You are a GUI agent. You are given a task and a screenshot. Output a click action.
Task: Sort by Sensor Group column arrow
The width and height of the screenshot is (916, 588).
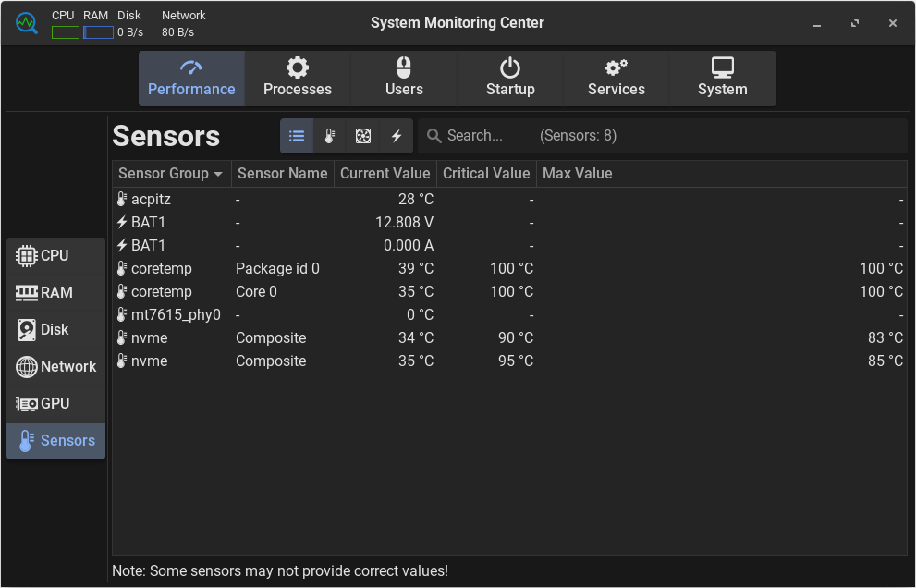click(x=218, y=174)
